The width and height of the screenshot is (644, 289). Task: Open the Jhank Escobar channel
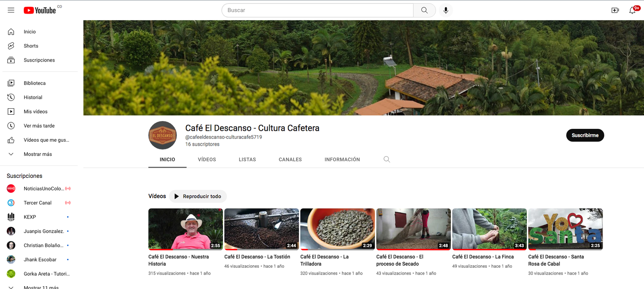point(40,260)
